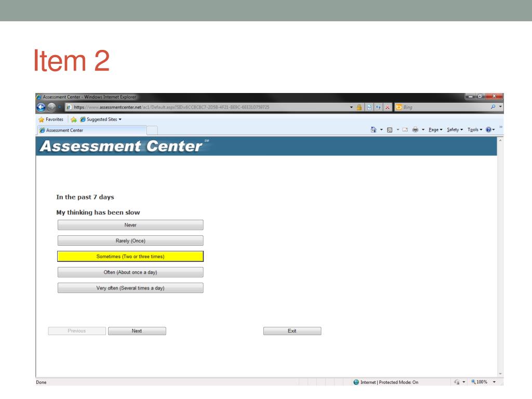Click the browser Forward arrow button
Viewport: 532px width, 399px height.
pos(51,107)
